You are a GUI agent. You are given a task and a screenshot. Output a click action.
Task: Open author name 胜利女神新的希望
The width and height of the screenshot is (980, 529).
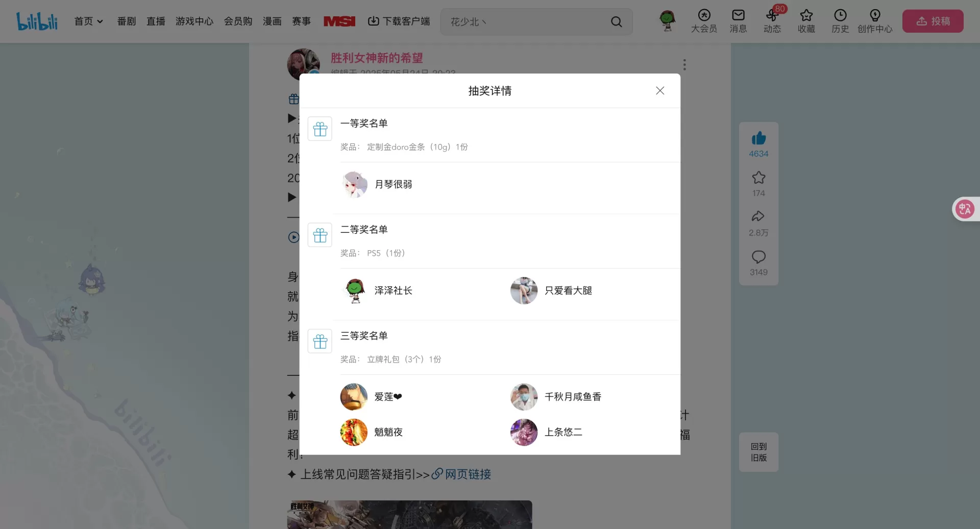tap(377, 58)
